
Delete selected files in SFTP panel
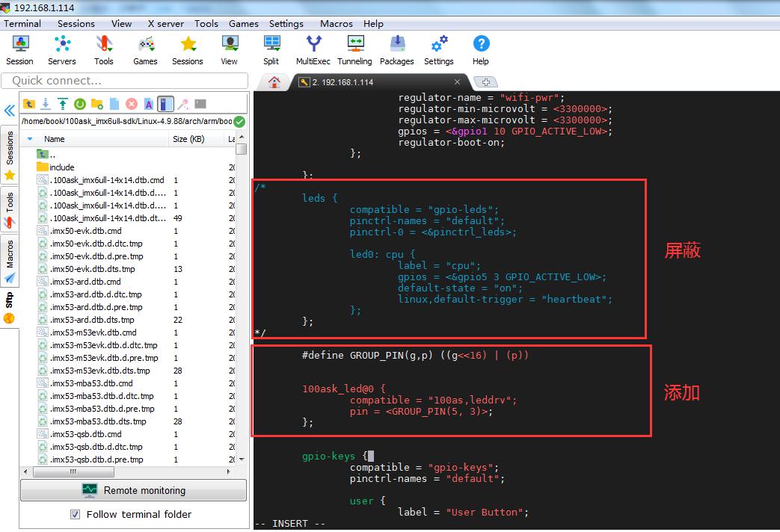pyautogui.click(x=132, y=104)
